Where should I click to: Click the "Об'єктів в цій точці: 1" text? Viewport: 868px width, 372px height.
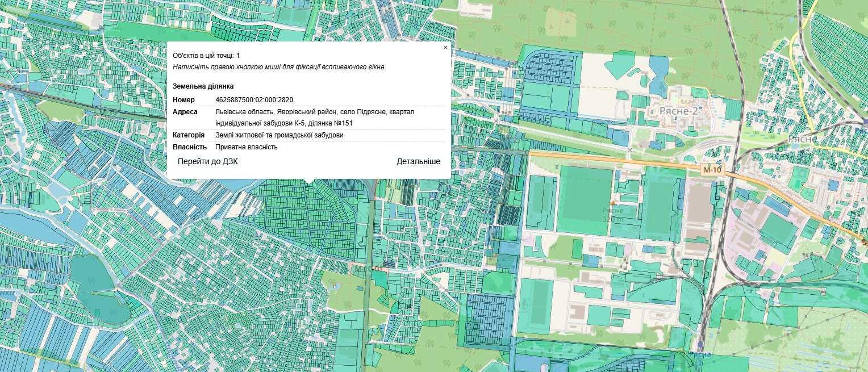tap(206, 55)
